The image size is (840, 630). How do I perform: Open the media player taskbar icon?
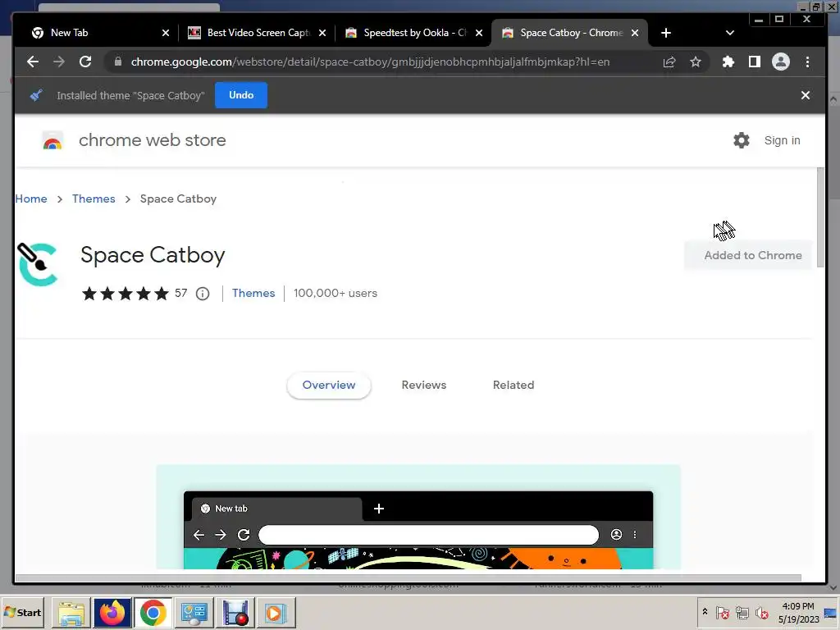click(276, 613)
